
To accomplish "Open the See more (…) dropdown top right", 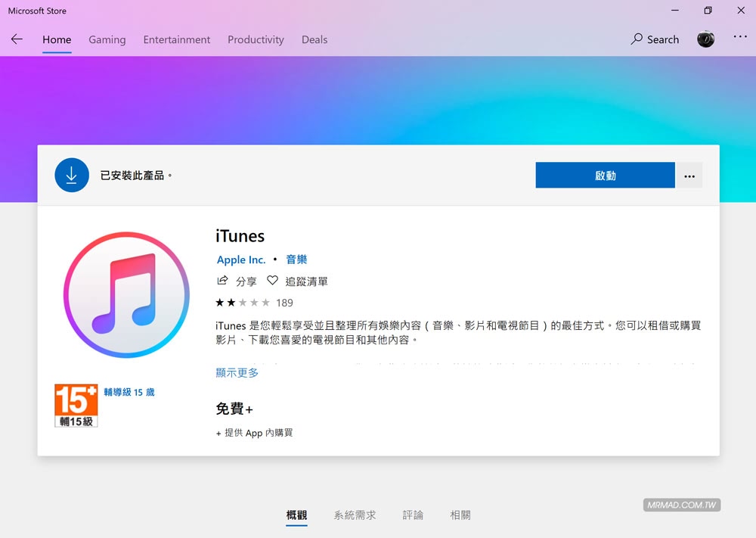I will [739, 39].
